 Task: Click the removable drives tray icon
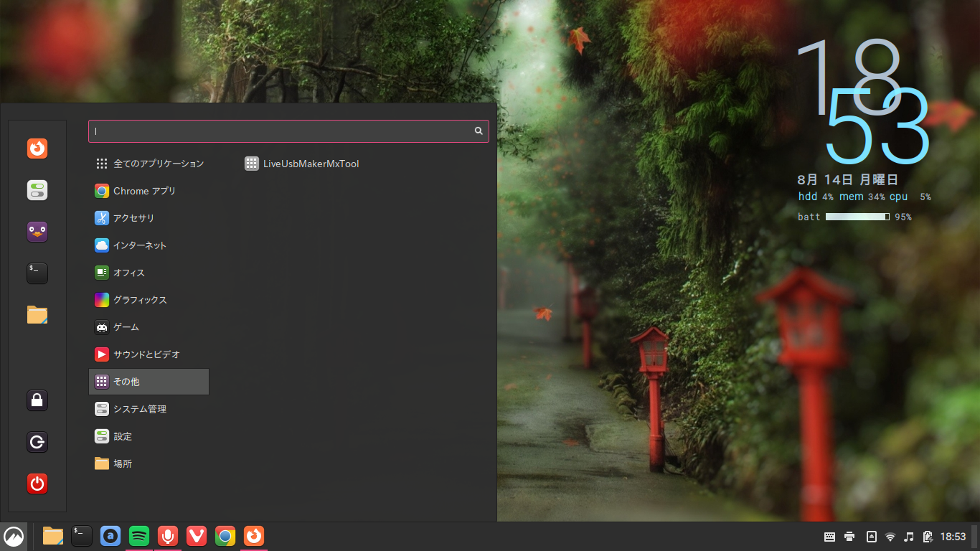click(872, 537)
